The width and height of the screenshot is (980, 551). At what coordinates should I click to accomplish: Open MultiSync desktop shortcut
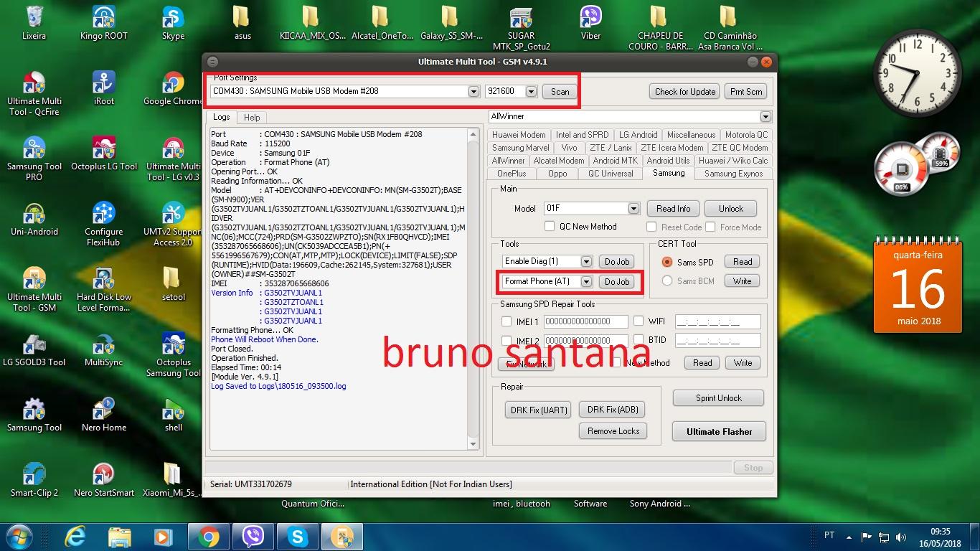(104, 349)
